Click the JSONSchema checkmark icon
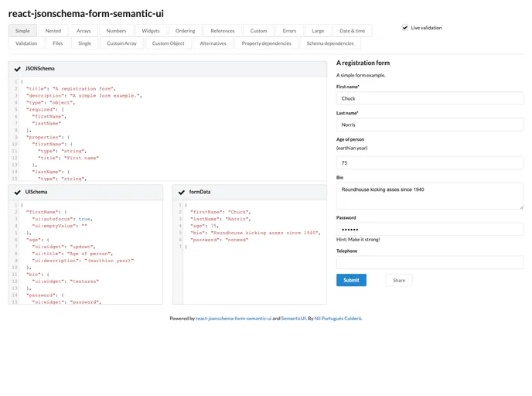This screenshot has width=532, height=396. coord(18,69)
